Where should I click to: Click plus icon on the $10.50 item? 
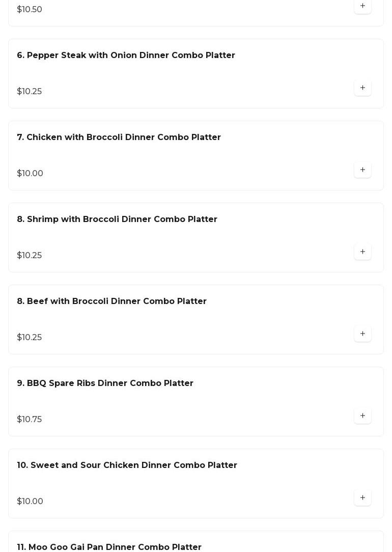(362, 6)
